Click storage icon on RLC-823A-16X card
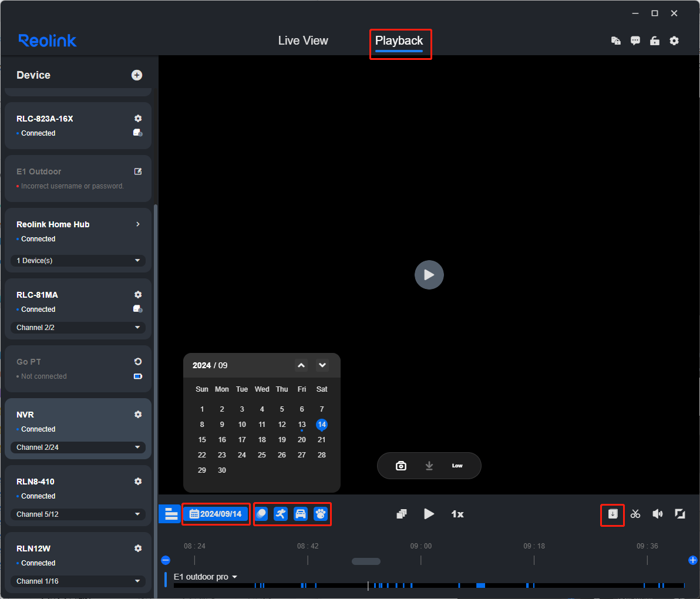This screenshot has height=599, width=700. point(138,133)
